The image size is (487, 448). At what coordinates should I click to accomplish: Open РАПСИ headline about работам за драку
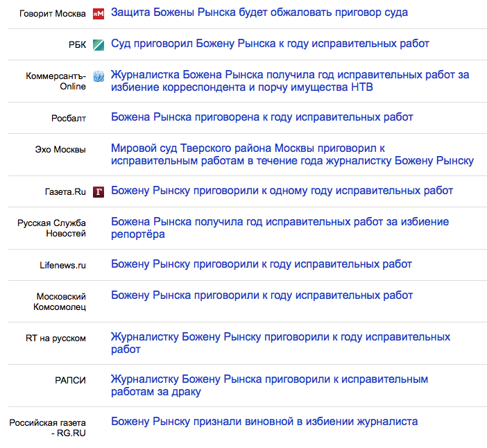269,386
